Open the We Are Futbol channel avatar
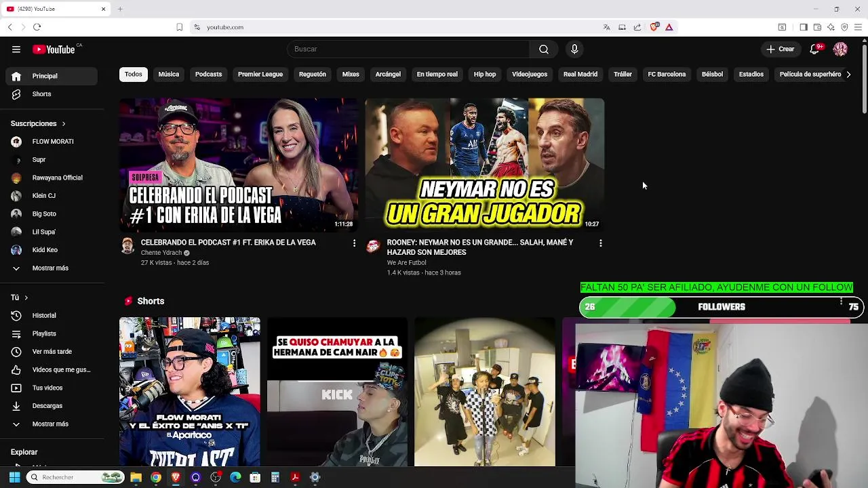868x488 pixels. point(373,246)
